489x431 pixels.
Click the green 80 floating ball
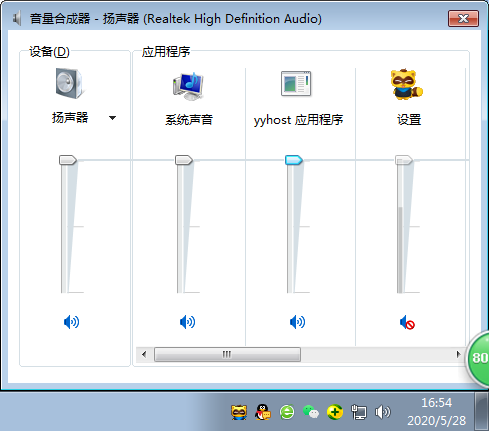point(478,359)
